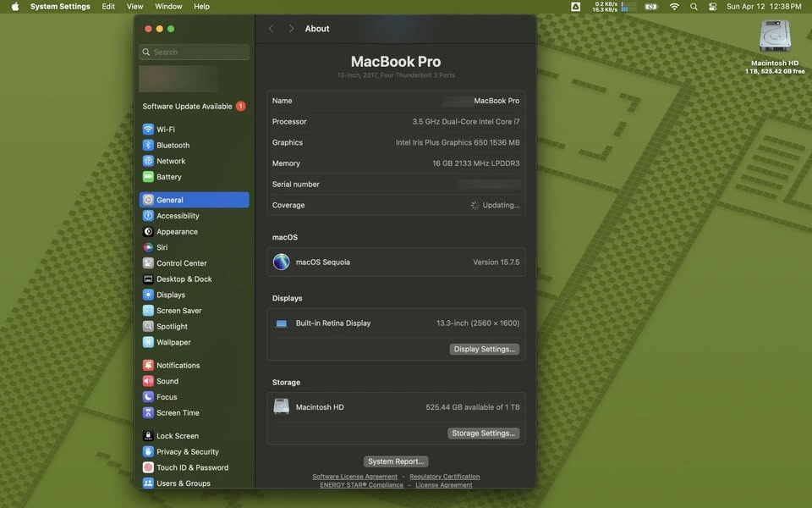
Task: Open Displays in the sidebar
Action: pyautogui.click(x=194, y=295)
